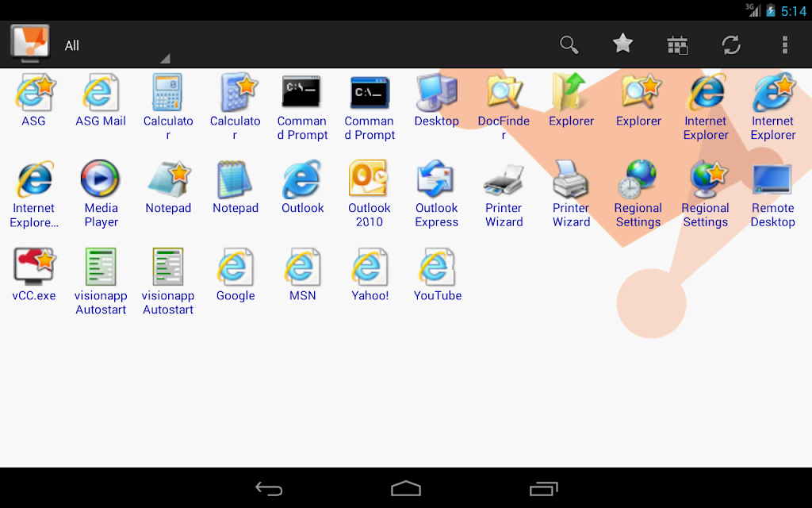
Task: Refresh the application list
Action: (731, 45)
